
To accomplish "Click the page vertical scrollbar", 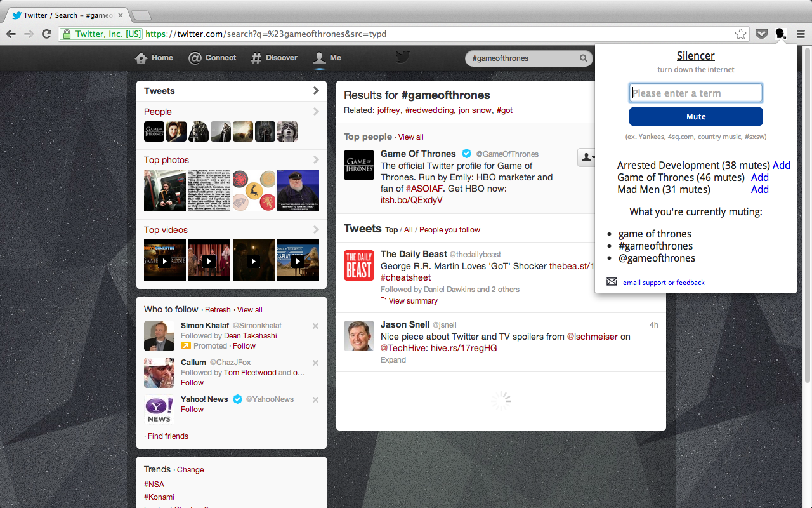I will point(807,216).
